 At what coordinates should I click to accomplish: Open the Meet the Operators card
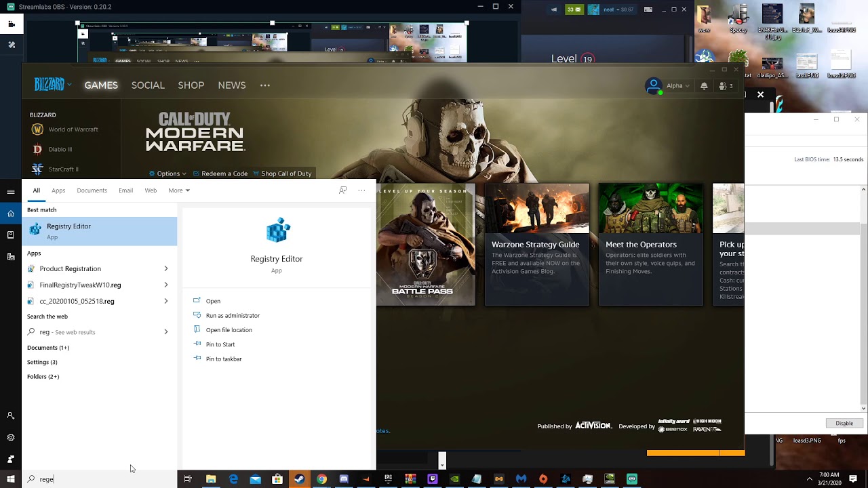click(651, 244)
